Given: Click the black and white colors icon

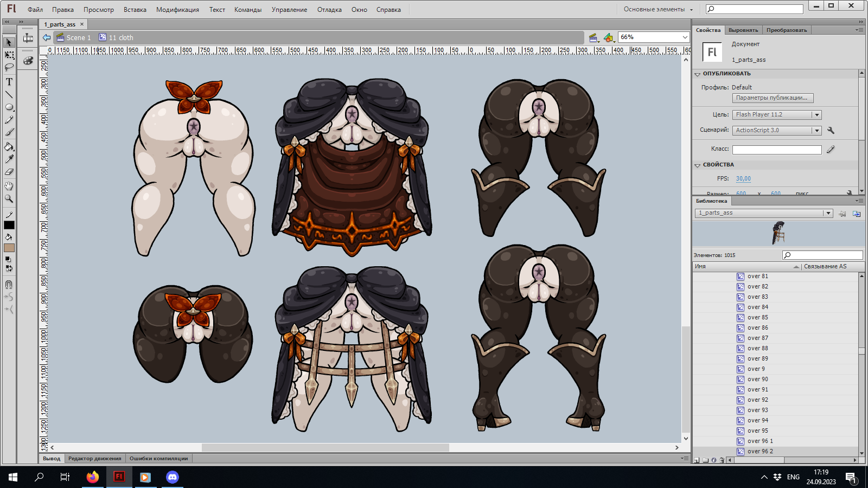Looking at the screenshot, I should 8,260.
